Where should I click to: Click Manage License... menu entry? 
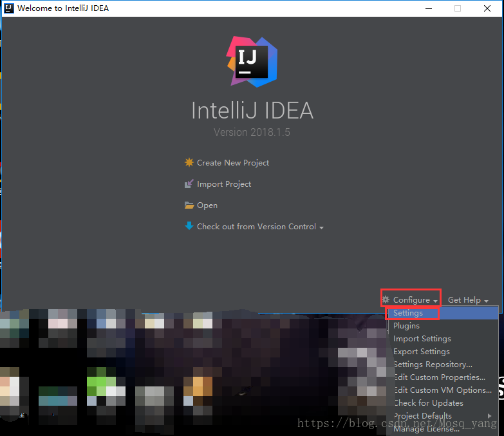tap(443, 429)
